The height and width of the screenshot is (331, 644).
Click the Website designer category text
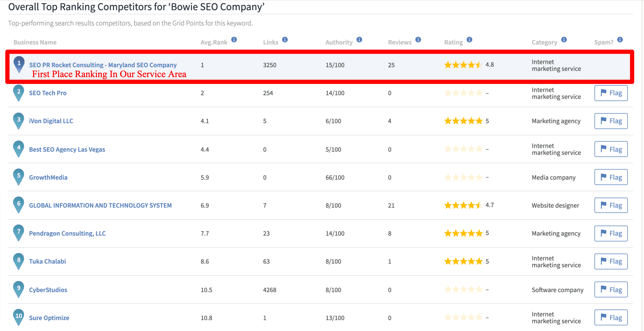pyautogui.click(x=555, y=205)
